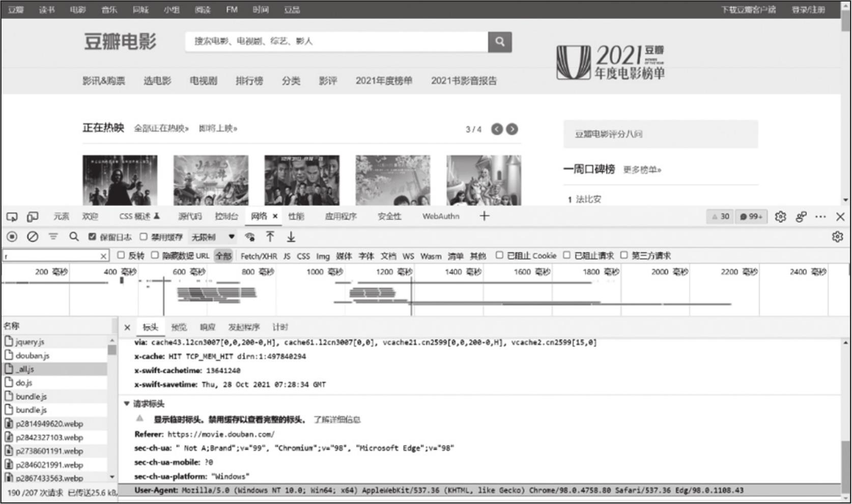Focus the Douban movie search input
The width and height of the screenshot is (852, 504).
click(336, 42)
